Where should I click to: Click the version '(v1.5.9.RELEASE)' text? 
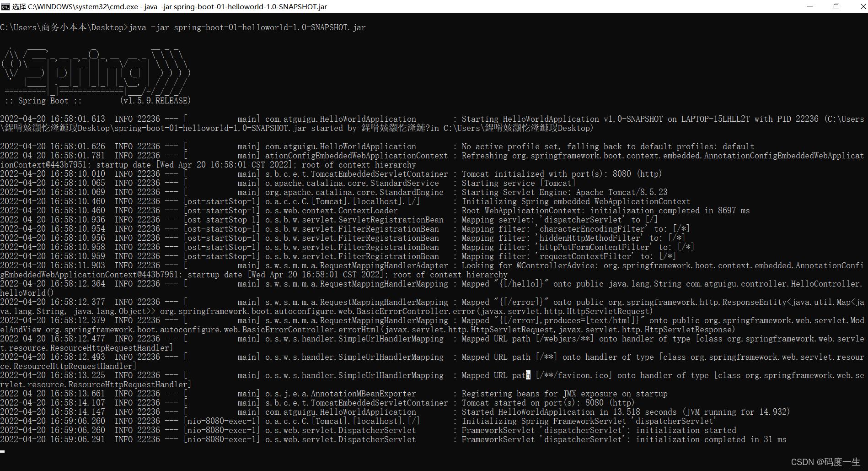[155, 101]
